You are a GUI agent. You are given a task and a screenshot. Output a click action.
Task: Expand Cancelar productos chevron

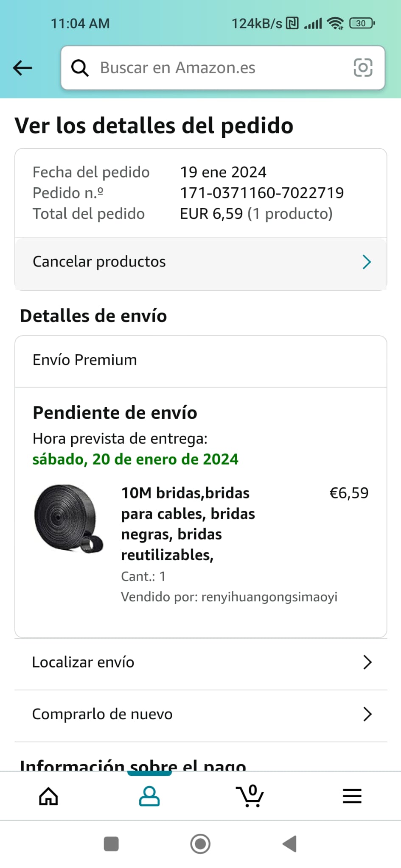click(367, 262)
